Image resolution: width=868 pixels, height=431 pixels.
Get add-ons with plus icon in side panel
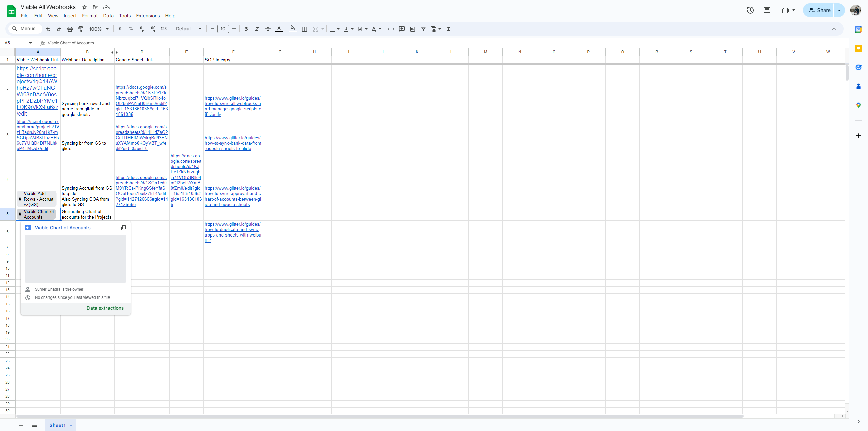tap(859, 136)
